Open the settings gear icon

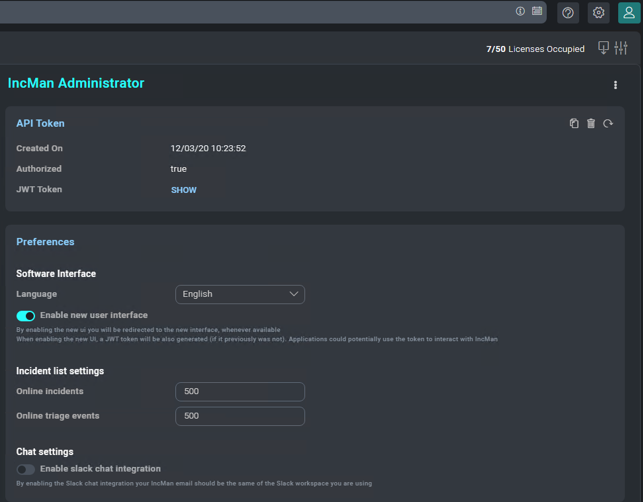tap(599, 13)
